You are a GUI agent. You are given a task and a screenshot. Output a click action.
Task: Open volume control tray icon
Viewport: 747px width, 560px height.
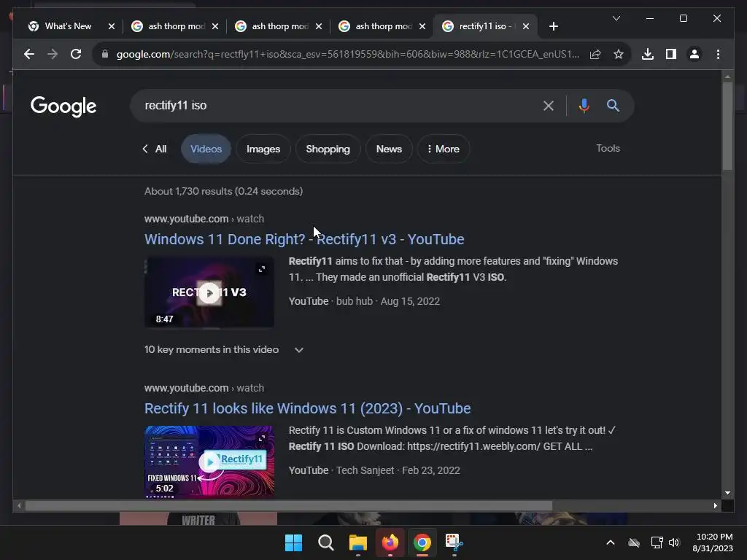pos(674,542)
